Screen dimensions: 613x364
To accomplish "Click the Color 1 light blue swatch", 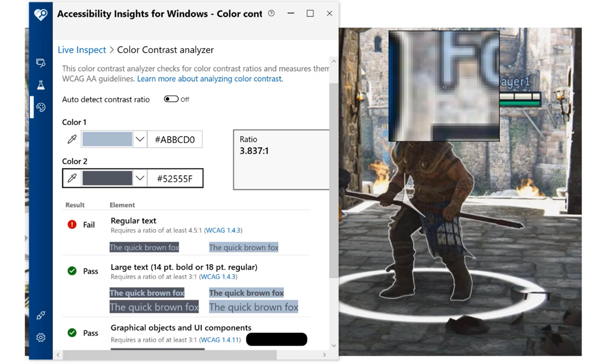I will (107, 139).
